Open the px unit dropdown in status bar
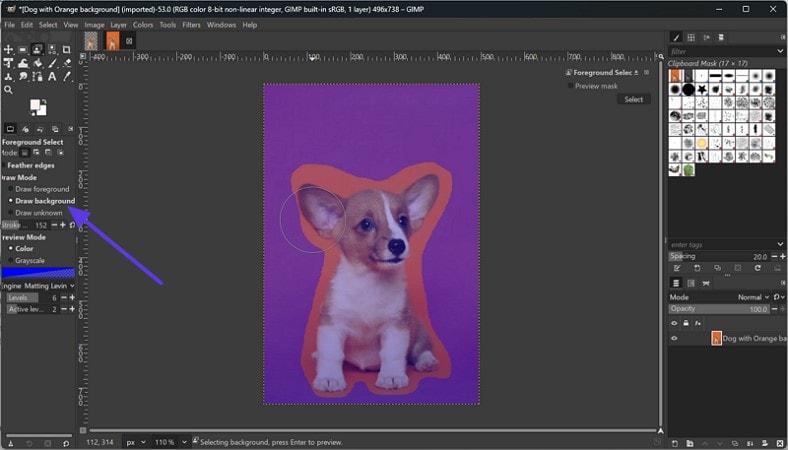 click(135, 442)
